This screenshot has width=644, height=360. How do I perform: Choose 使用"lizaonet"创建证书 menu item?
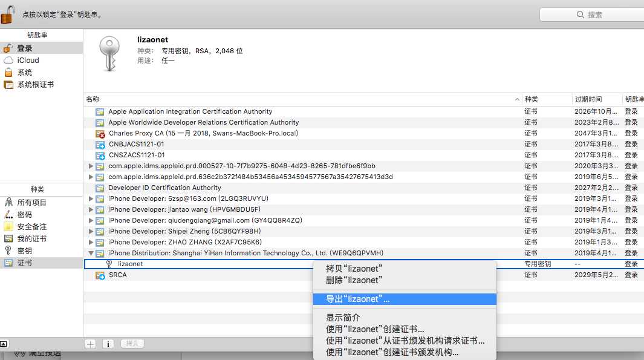(x=405, y=329)
